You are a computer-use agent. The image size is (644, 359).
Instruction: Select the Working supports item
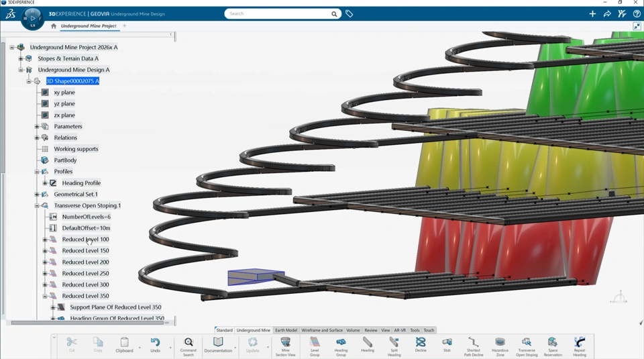tap(76, 149)
